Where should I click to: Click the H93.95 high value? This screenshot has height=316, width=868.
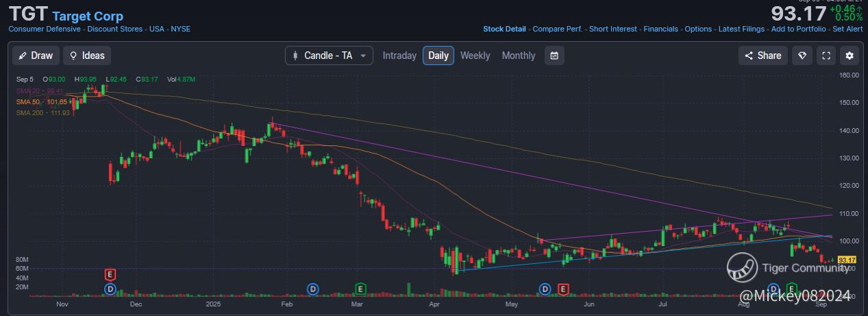coord(86,80)
